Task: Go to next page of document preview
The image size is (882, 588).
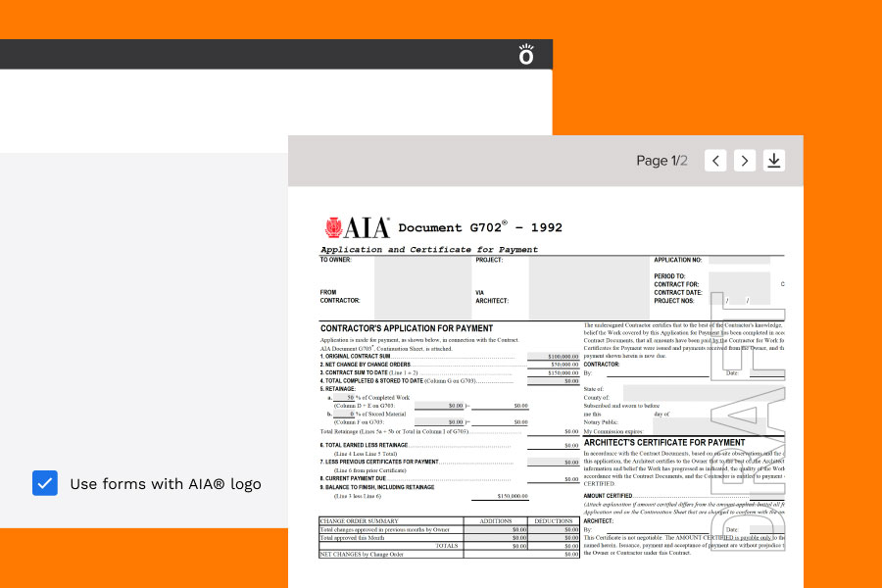Action: pyautogui.click(x=745, y=161)
